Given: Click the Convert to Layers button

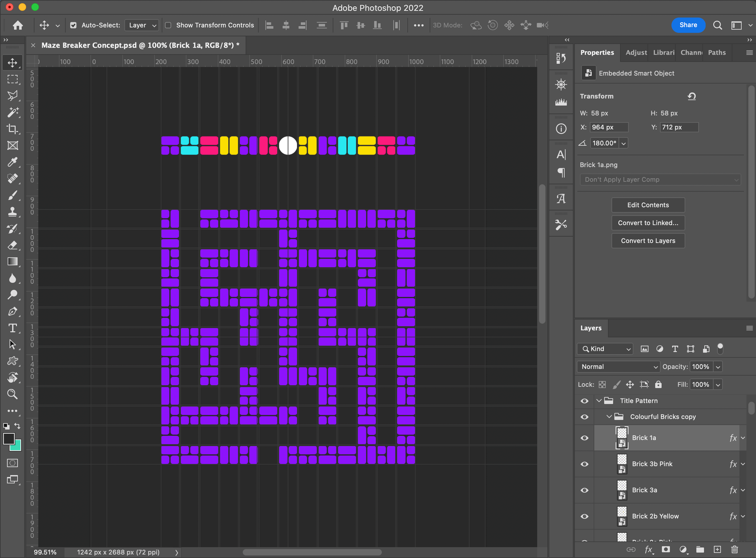Looking at the screenshot, I should tap(648, 241).
